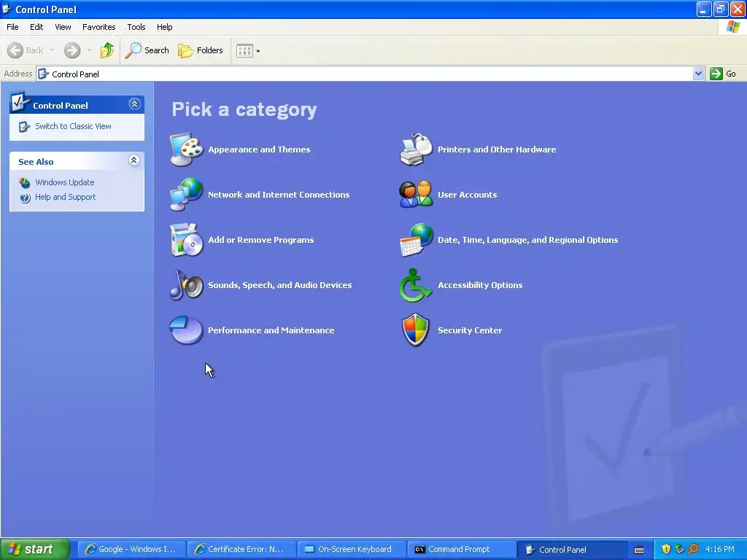This screenshot has width=747, height=560.
Task: Click the Sounds, Speech, and Audio Devices icon
Action: point(186,285)
